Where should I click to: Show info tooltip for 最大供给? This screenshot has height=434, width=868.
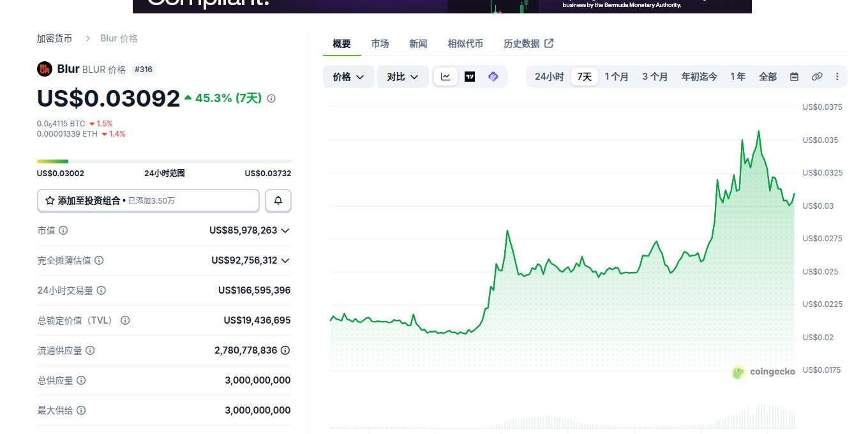tap(81, 410)
